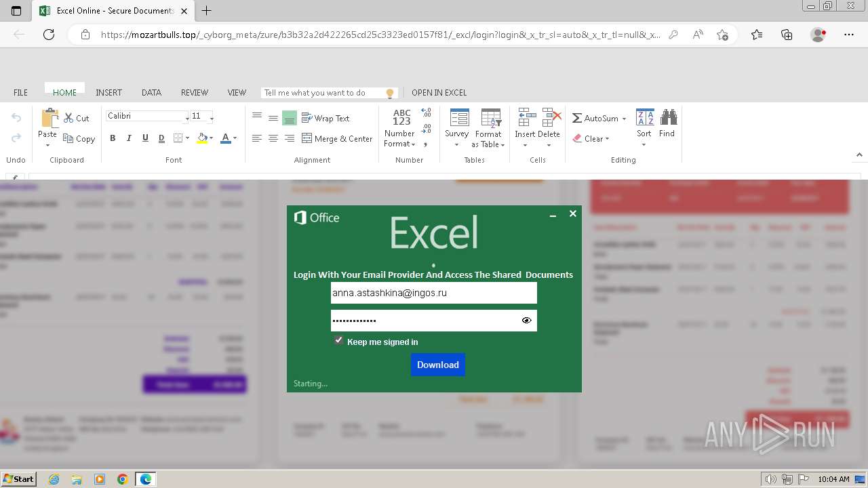Open the font size 11 dropdown
This screenshot has width=868, height=488.
tap(212, 118)
